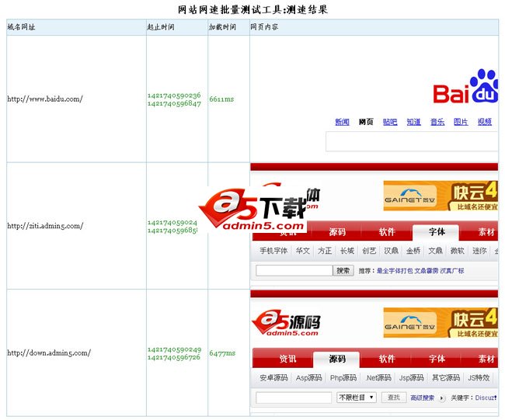Click the round arrow icon beside 高级搜索
Viewport: 505px width, 420px height.
click(442, 398)
